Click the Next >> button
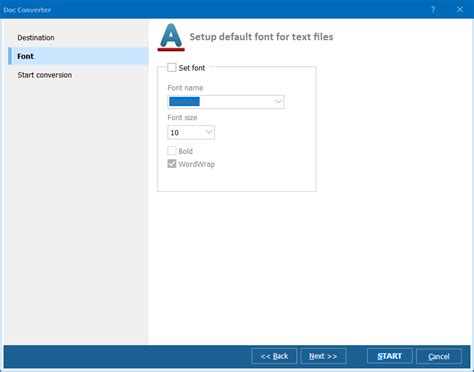 click(323, 356)
